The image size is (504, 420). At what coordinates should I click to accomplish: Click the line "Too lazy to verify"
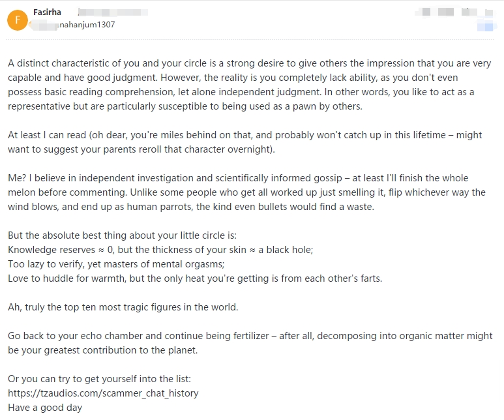[116, 264]
